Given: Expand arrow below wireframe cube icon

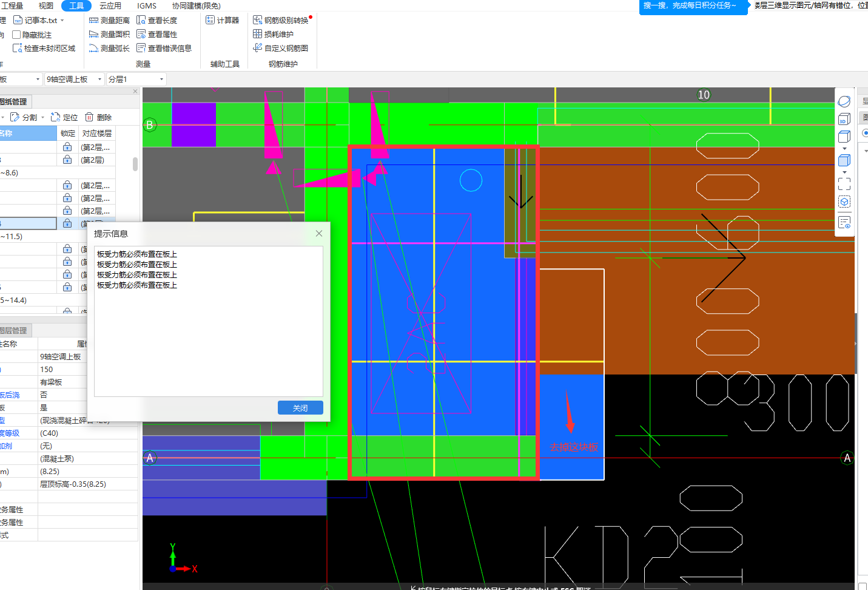Looking at the screenshot, I should pyautogui.click(x=844, y=149).
